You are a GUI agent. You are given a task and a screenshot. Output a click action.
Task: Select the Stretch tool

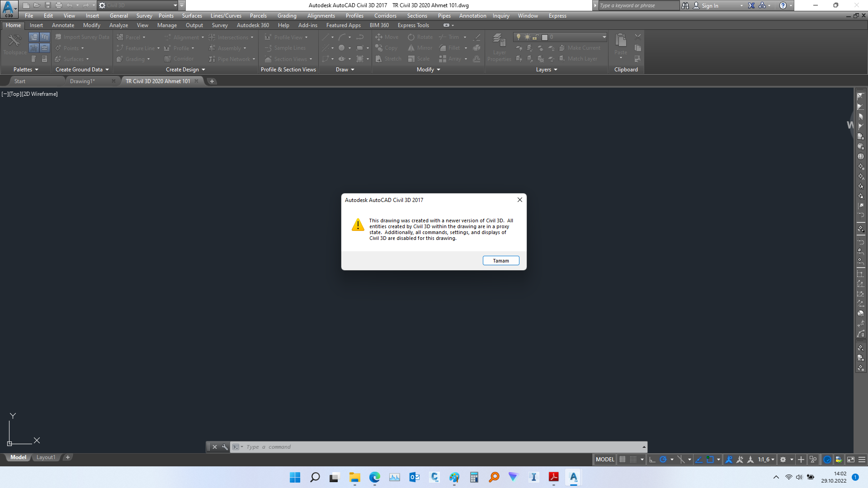point(388,59)
